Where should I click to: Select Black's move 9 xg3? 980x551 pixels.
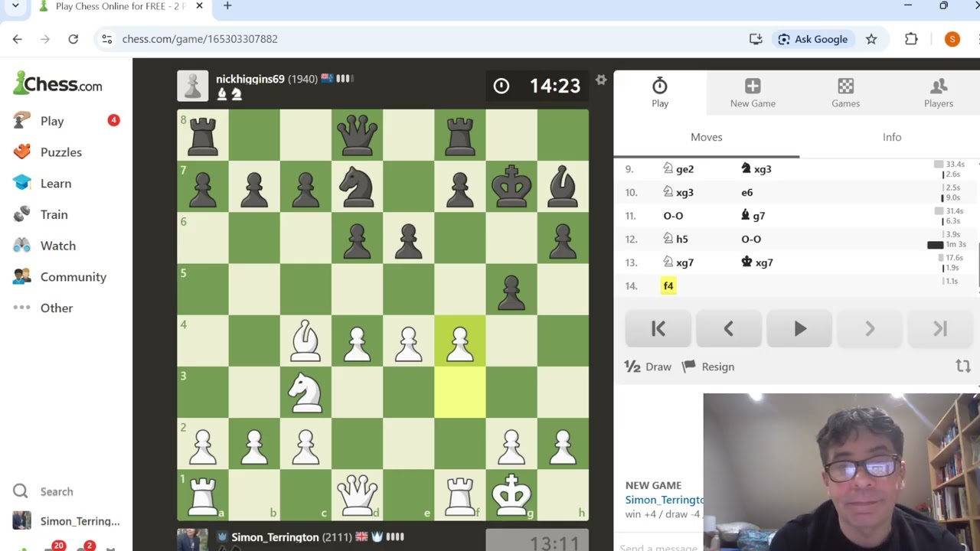[x=756, y=169]
